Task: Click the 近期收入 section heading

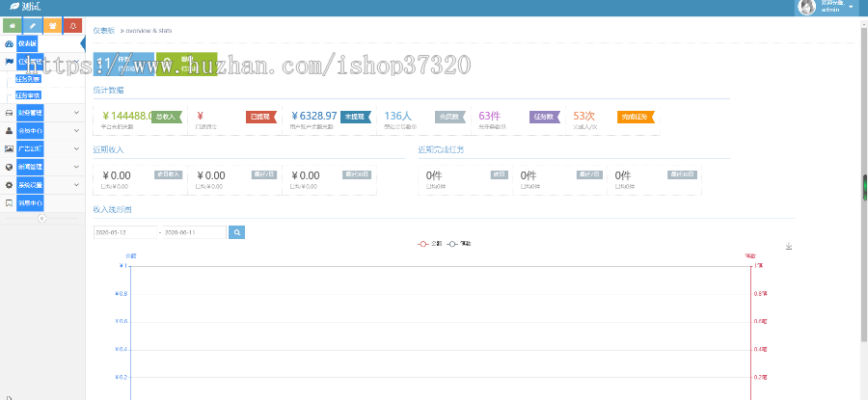Action: (x=108, y=149)
